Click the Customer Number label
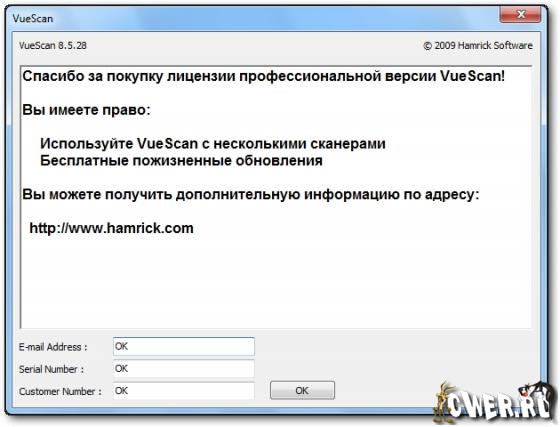 coord(60,392)
